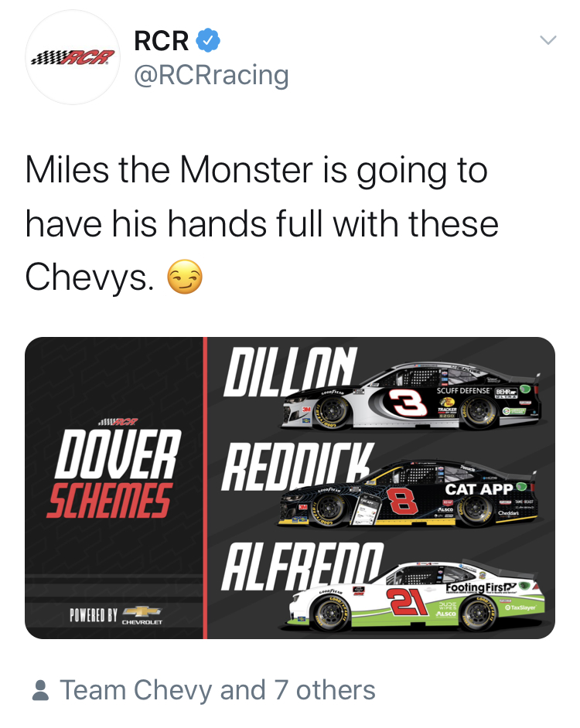The image size is (580, 728).
Task: Click the ALFREDO name heading
Action: [x=303, y=566]
